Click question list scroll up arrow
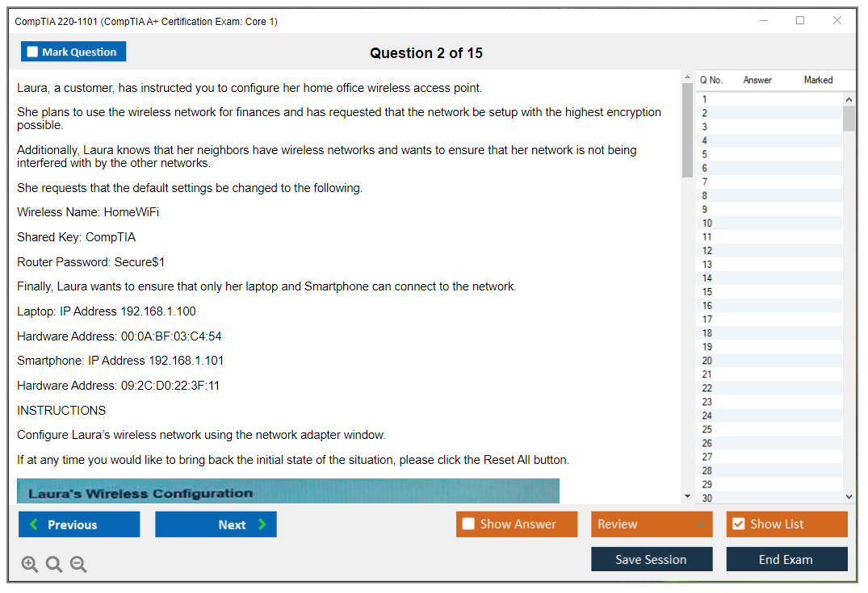This screenshot has width=868, height=593. coord(849,99)
